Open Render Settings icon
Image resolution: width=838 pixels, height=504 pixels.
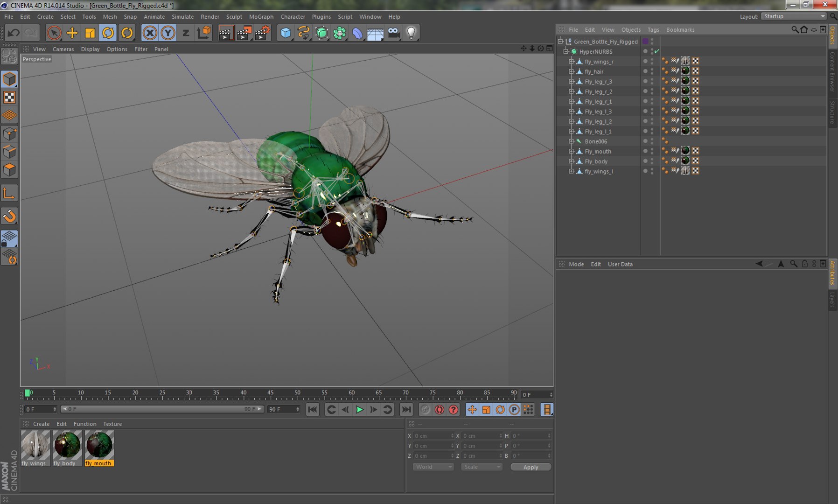point(263,33)
